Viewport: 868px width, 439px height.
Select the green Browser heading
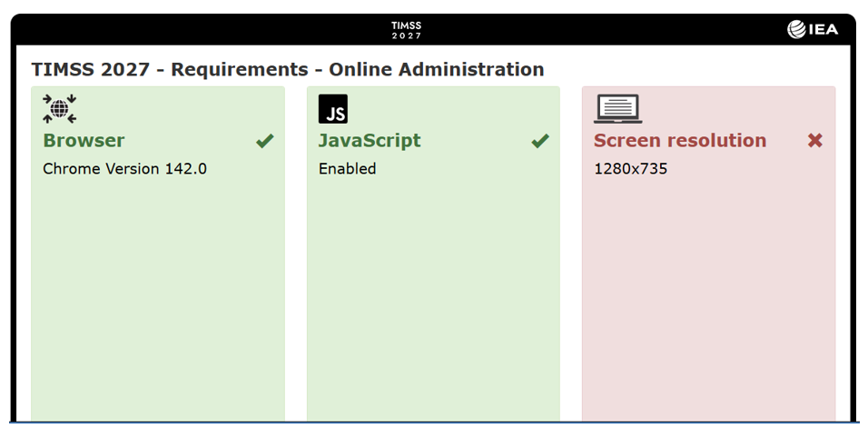click(84, 141)
